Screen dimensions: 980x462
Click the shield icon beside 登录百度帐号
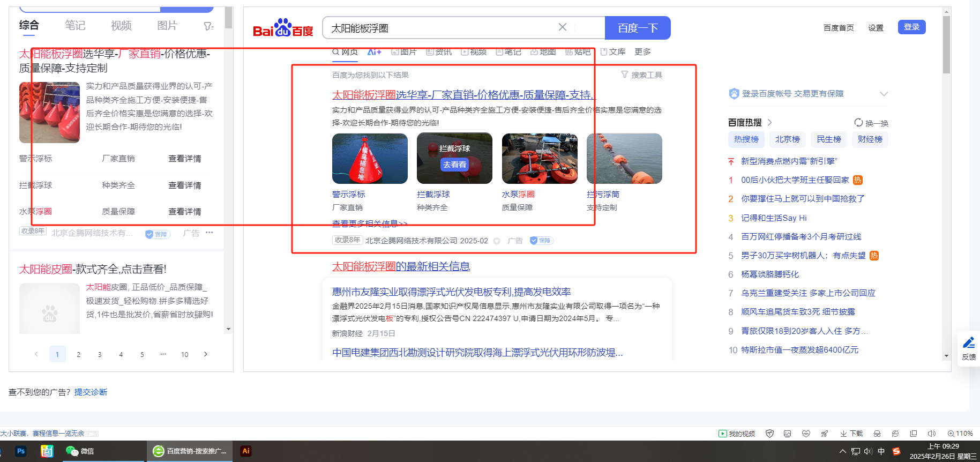point(734,94)
